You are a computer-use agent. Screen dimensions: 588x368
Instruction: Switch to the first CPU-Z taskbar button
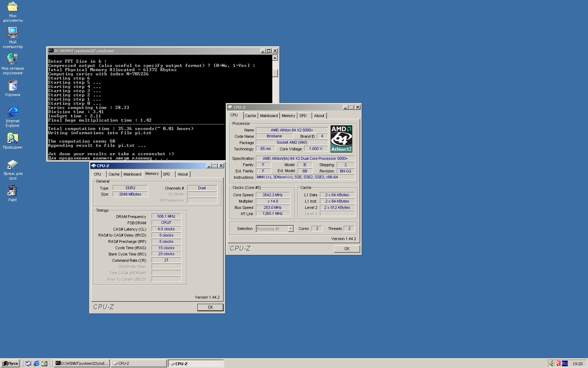tap(139, 363)
